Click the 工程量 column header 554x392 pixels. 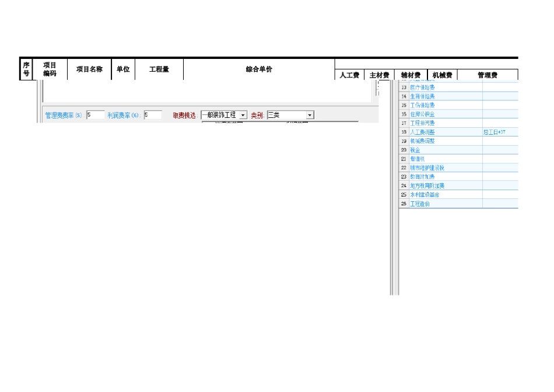click(x=159, y=69)
